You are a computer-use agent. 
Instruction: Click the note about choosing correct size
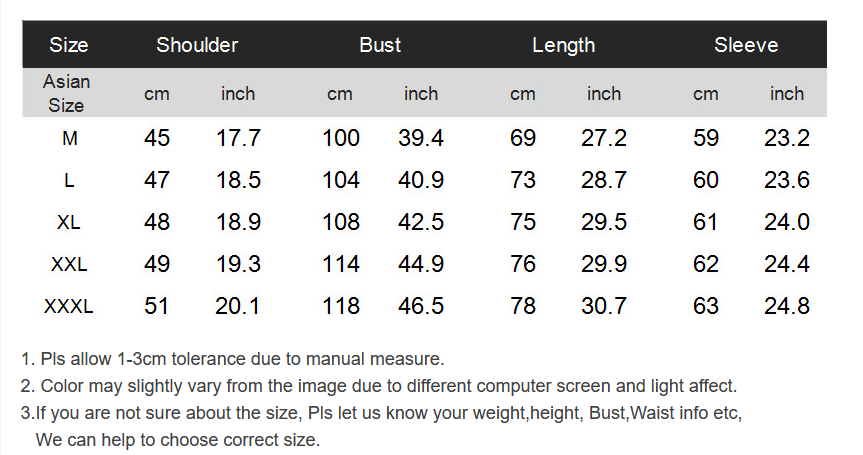pyautogui.click(x=381, y=426)
